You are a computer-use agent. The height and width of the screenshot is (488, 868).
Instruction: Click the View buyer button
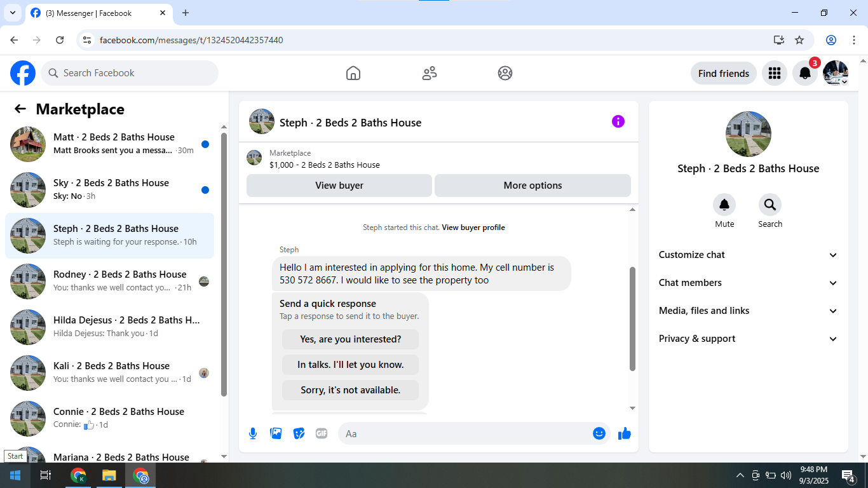339,186
